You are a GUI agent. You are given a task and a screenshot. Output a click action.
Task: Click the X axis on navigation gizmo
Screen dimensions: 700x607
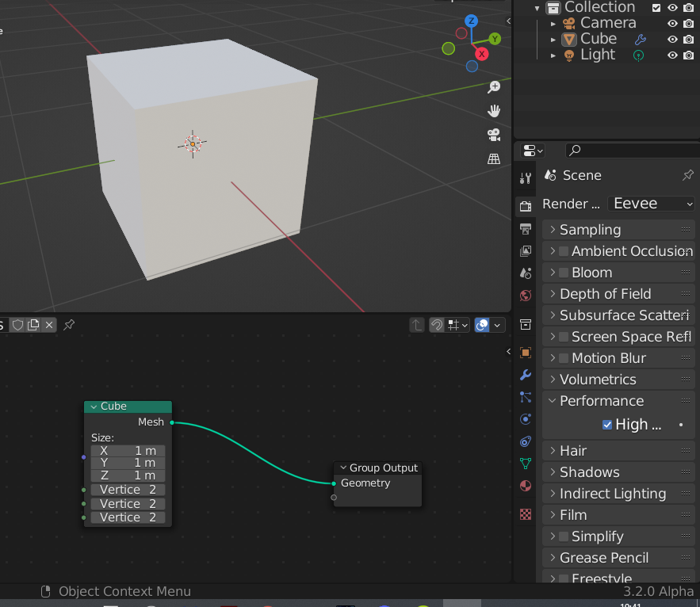tap(482, 54)
